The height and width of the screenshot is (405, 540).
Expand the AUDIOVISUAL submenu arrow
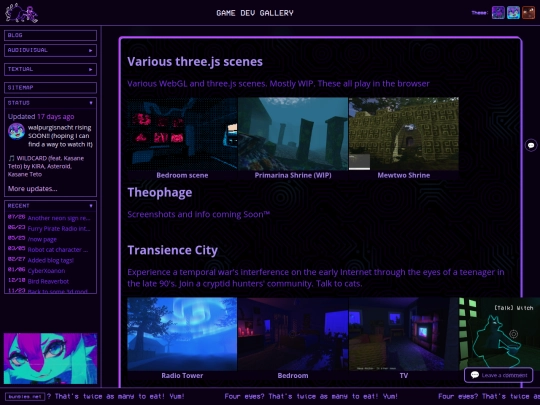(91, 50)
